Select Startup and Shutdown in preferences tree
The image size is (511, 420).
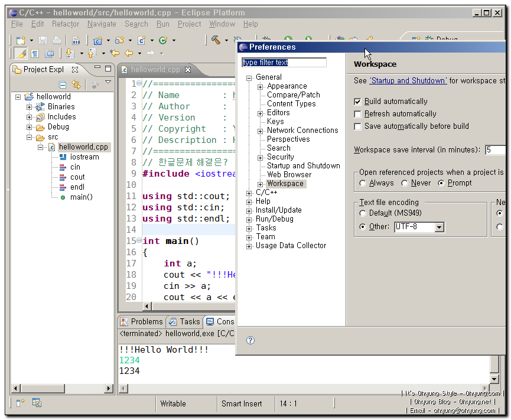pyautogui.click(x=304, y=166)
